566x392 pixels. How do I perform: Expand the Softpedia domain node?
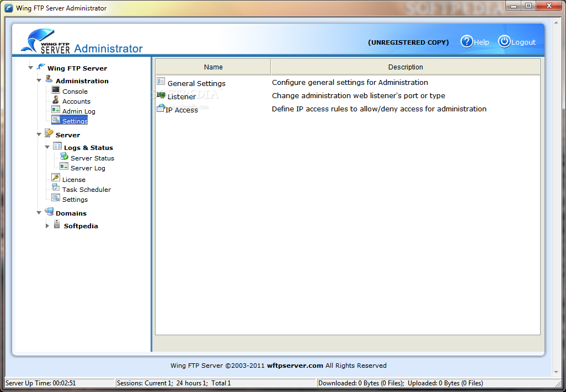[x=47, y=225]
